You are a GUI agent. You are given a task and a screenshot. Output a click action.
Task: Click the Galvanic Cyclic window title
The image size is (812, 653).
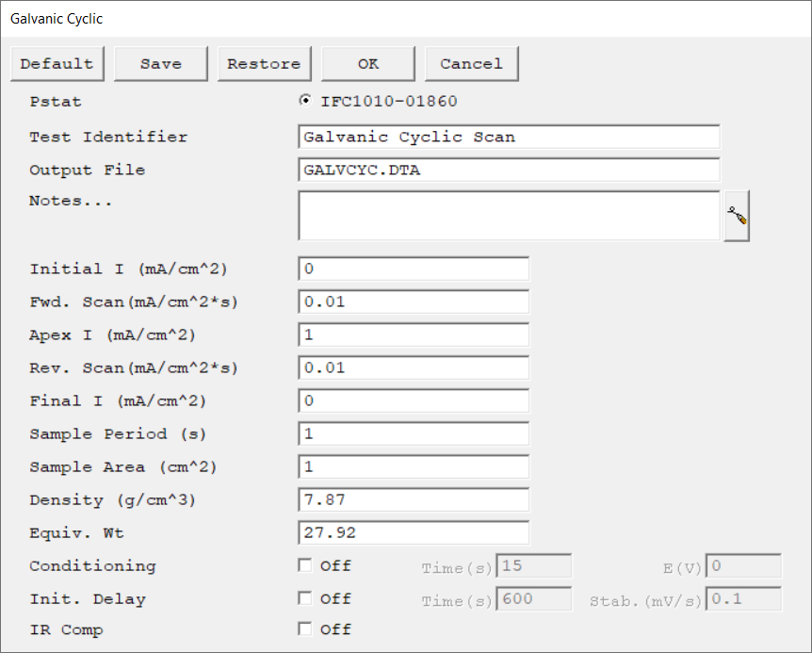pyautogui.click(x=57, y=19)
